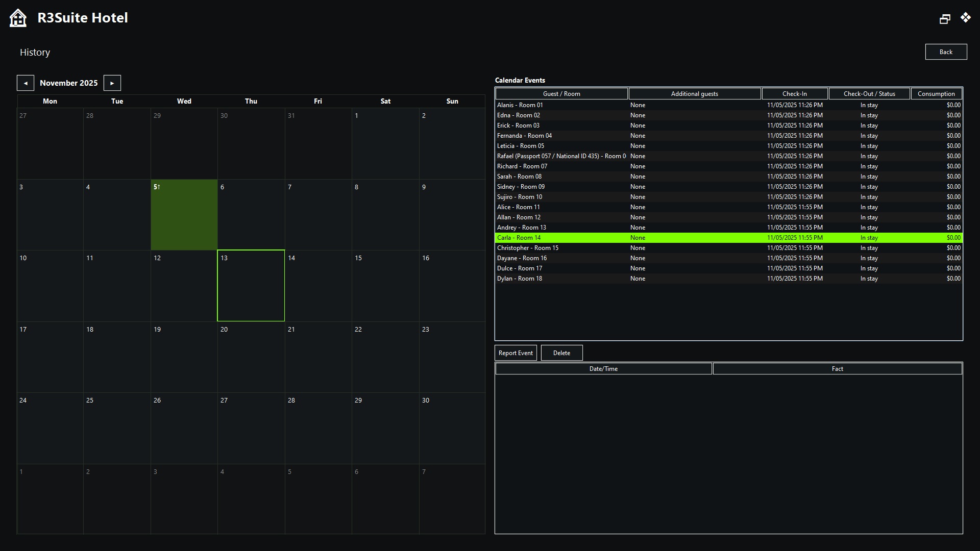The image size is (980, 551).
Task: Click the Check-In column header
Action: click(795, 93)
